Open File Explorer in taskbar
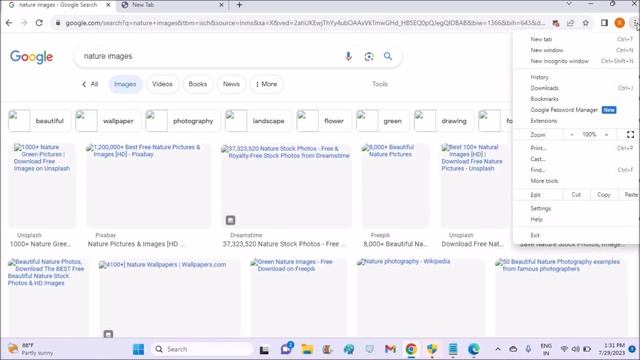640x360 pixels. 307,349
